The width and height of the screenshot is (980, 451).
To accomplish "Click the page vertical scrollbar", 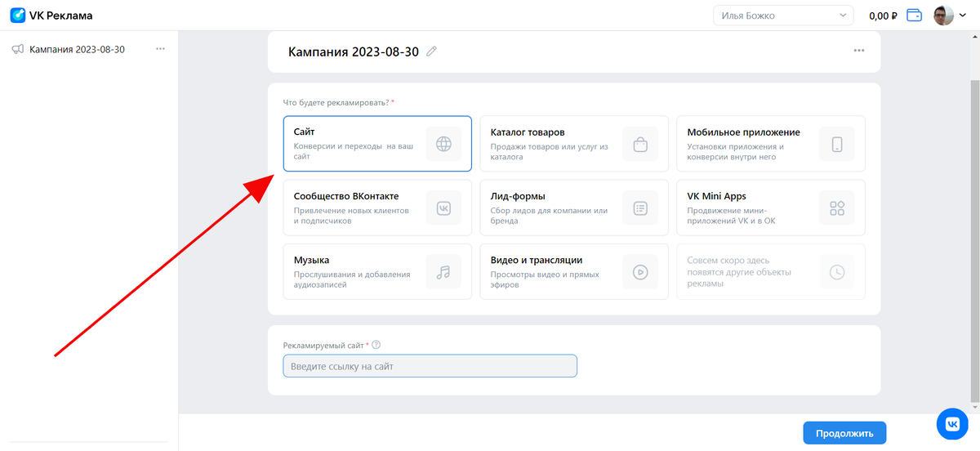I will tap(975, 241).
